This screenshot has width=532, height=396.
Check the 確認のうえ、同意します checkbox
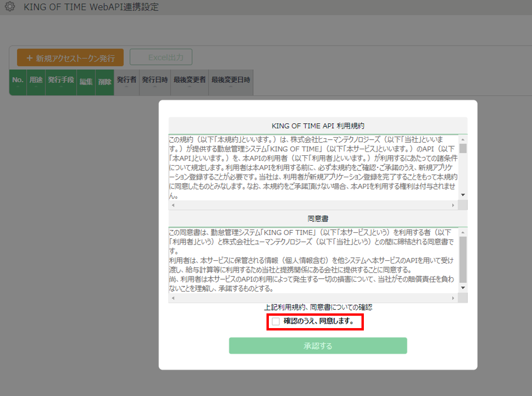(x=276, y=321)
